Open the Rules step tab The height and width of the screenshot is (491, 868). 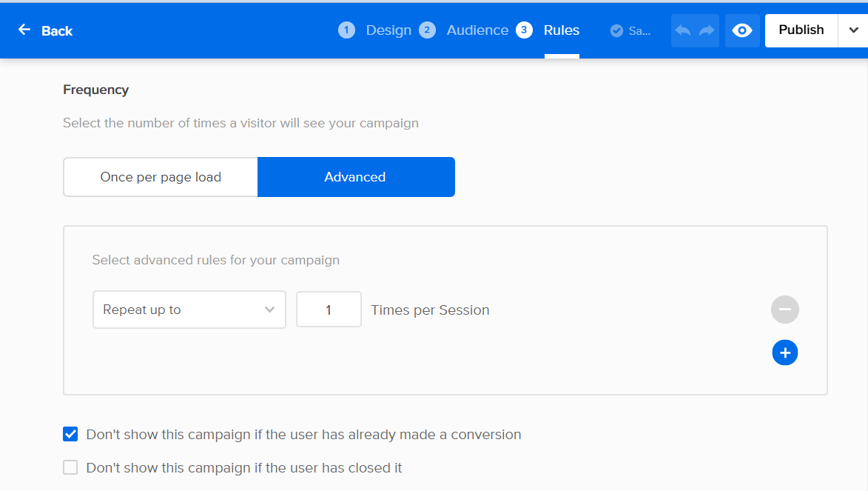(562, 30)
